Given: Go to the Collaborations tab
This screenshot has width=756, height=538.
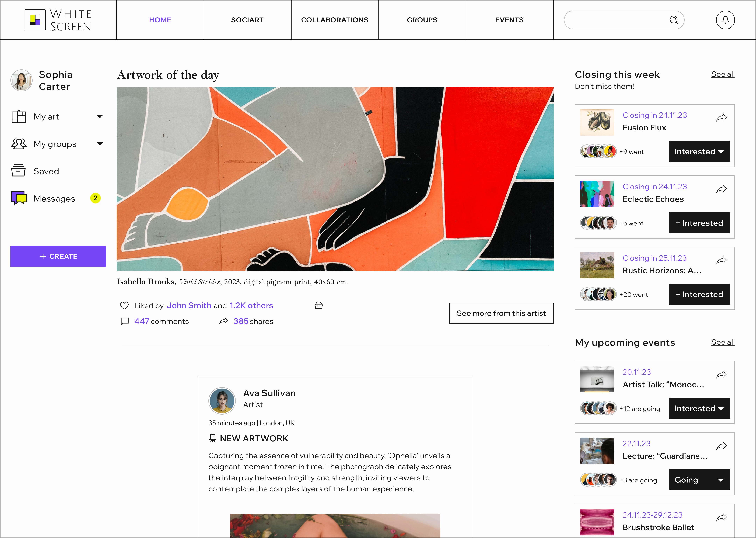Looking at the screenshot, I should [x=334, y=20].
